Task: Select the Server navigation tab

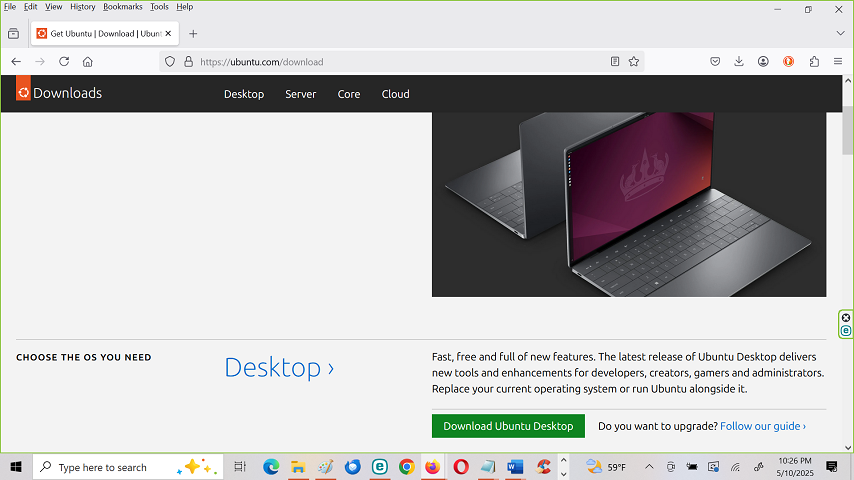Action: pyautogui.click(x=300, y=94)
